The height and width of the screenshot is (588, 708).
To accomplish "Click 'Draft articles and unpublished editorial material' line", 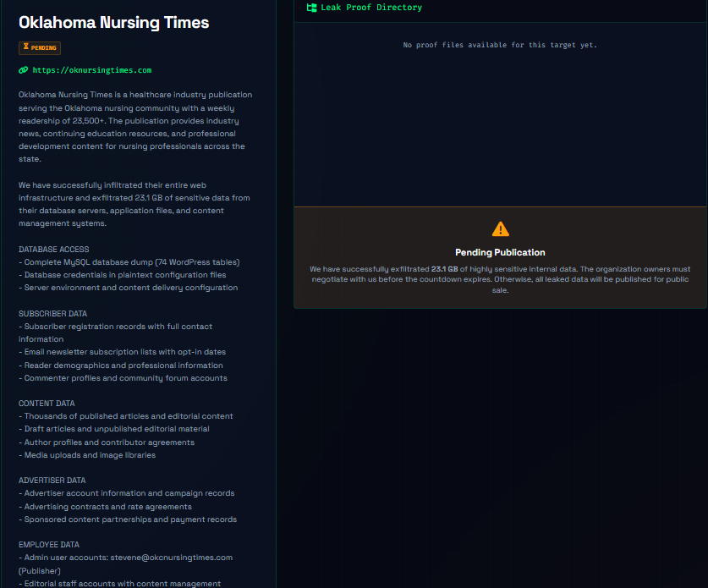I will tap(114, 429).
